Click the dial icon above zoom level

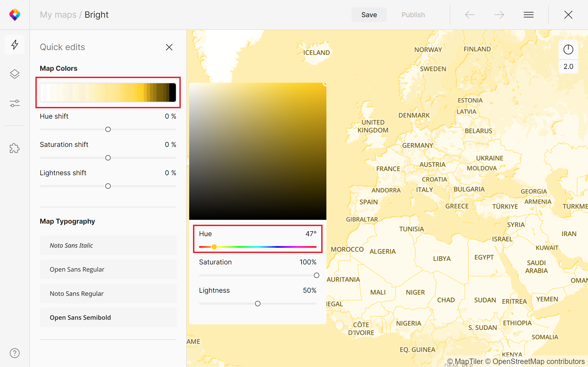click(568, 49)
